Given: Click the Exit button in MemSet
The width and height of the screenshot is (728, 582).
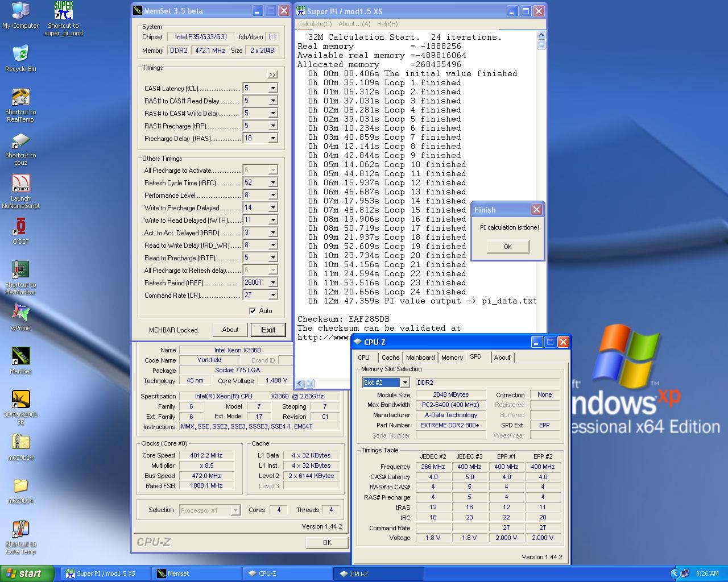Looking at the screenshot, I should click(268, 330).
